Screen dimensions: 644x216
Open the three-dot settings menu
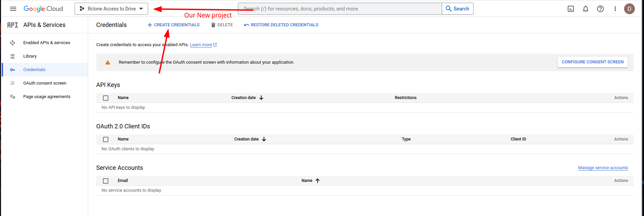click(615, 9)
